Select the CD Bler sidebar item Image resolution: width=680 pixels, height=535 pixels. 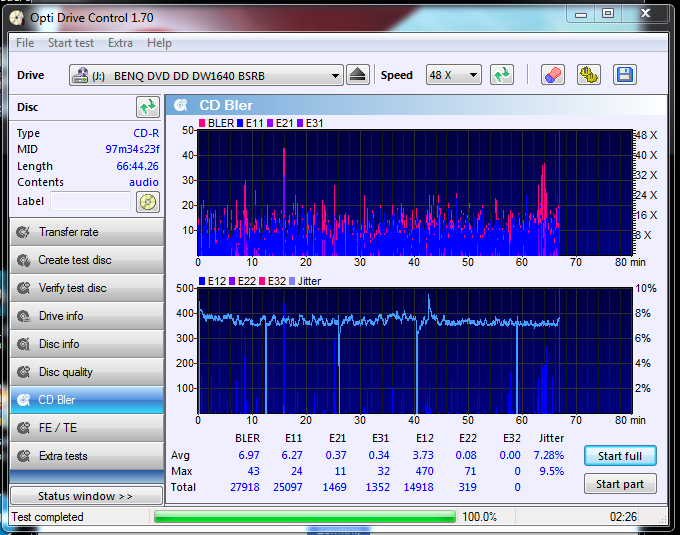[87, 400]
